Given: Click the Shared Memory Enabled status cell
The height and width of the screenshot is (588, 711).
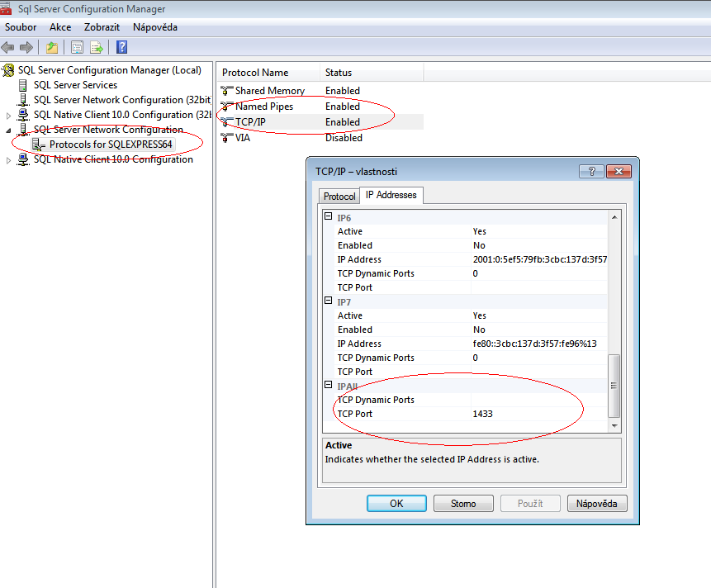Looking at the screenshot, I should (343, 91).
